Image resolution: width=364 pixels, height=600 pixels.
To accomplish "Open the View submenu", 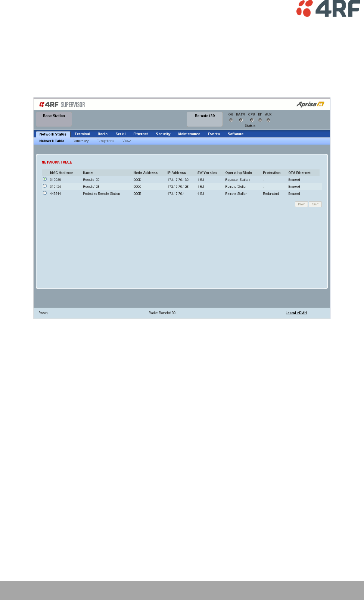I will pos(127,141).
